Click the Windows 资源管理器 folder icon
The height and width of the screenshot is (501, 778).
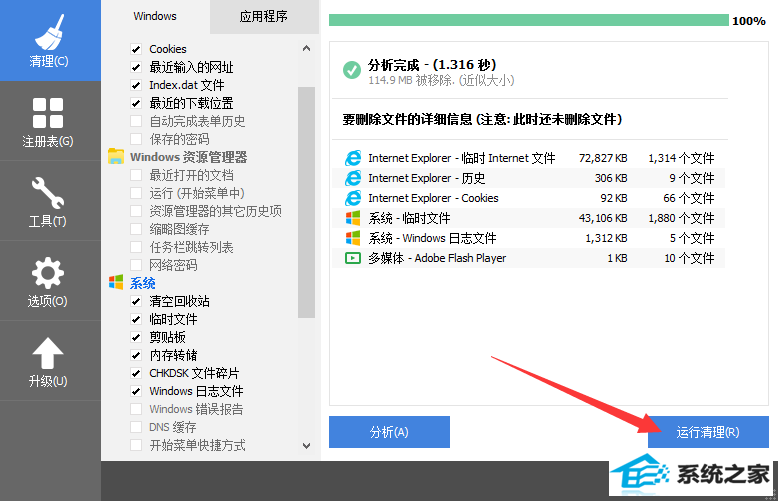[116, 157]
